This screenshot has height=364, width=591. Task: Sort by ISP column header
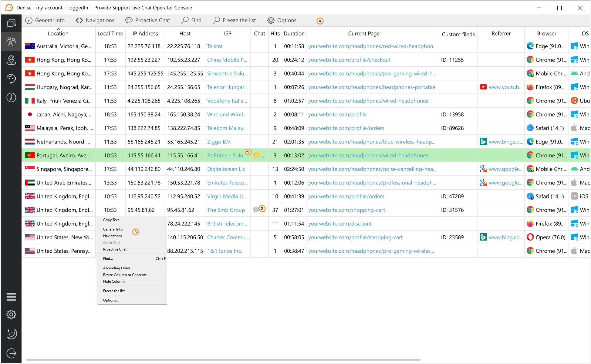click(228, 33)
